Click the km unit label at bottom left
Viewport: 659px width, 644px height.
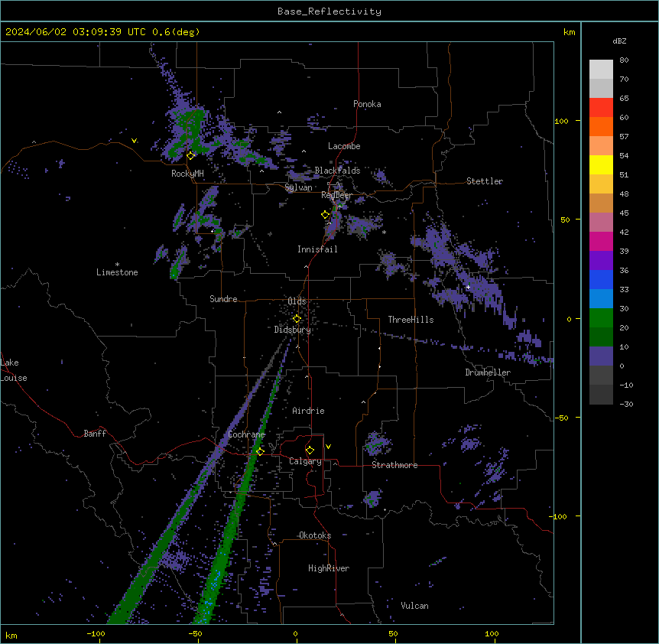tap(11, 635)
